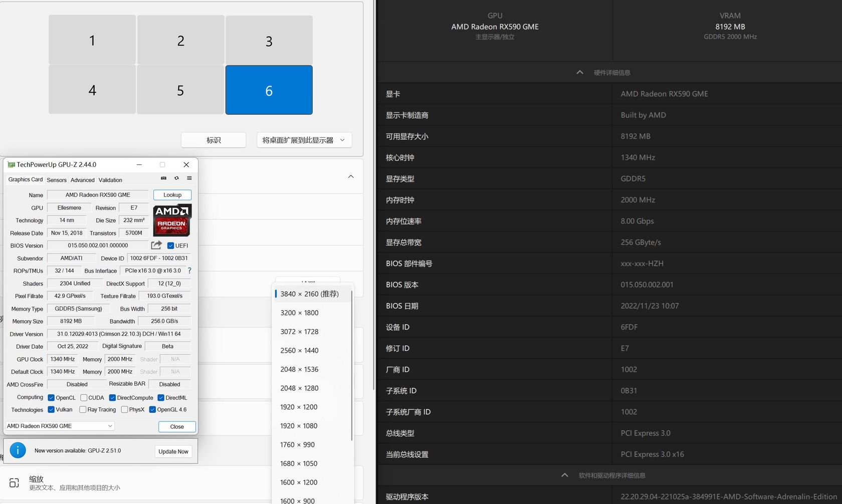Click the BIOS Version field 015.050.002.001.000000
This screenshot has height=504, width=842.
(98, 245)
